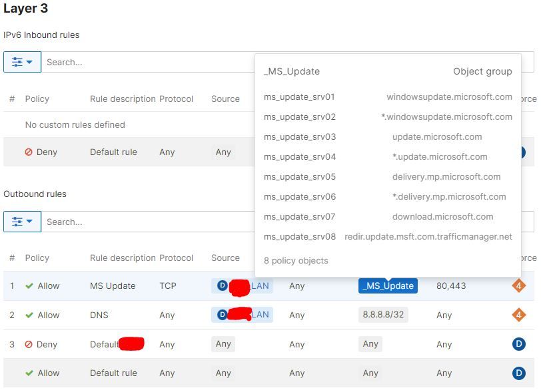Click the 8.8.8.8/32 destination tag
541x392 pixels.
click(383, 315)
